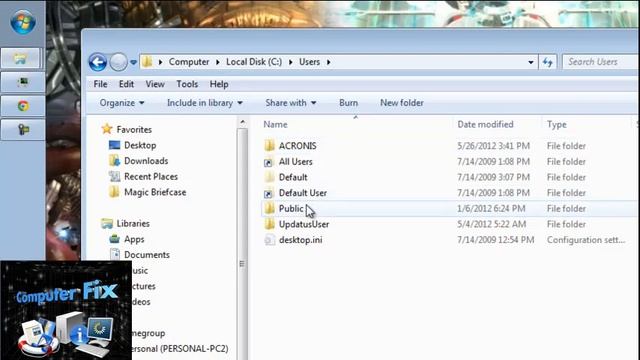Open Desktop in Favorites
Viewport: 640px width, 360px height.
coord(140,145)
